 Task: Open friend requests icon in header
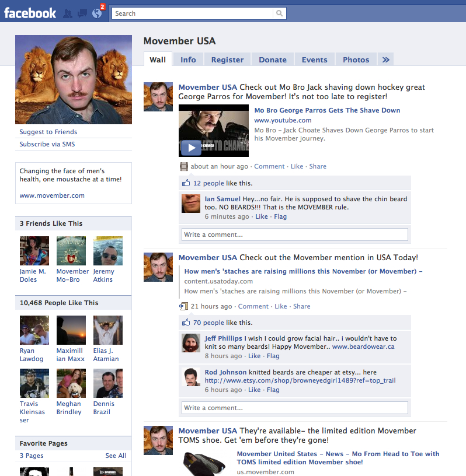(68, 13)
